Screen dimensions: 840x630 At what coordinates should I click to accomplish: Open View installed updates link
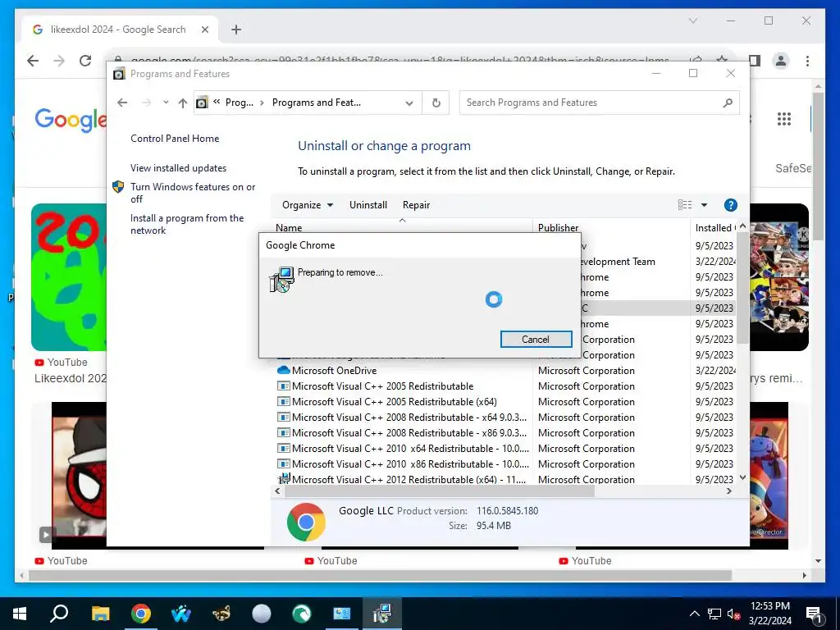tap(178, 167)
